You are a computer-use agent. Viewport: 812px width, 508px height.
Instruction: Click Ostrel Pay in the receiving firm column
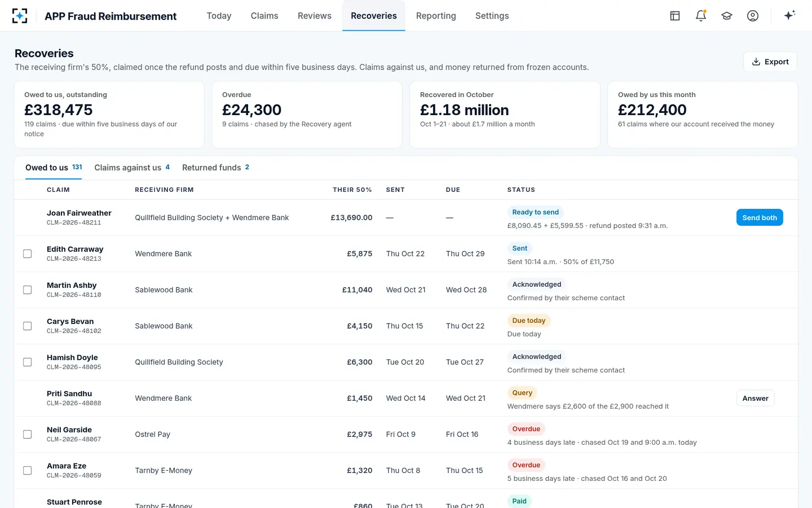click(x=152, y=435)
